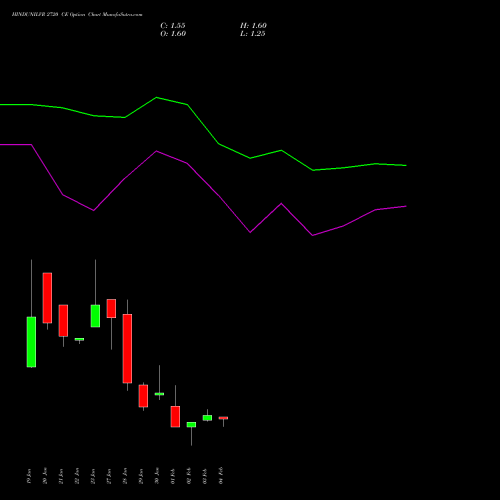500x500 pixels.
Task: Click the long red 28 Jan candlestick body
Action: point(127,349)
